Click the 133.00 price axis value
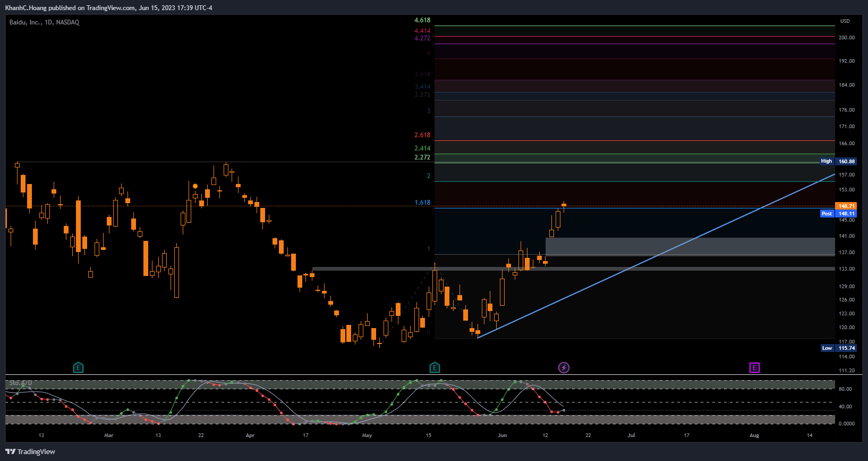Image resolution: width=868 pixels, height=461 pixels. (847, 269)
